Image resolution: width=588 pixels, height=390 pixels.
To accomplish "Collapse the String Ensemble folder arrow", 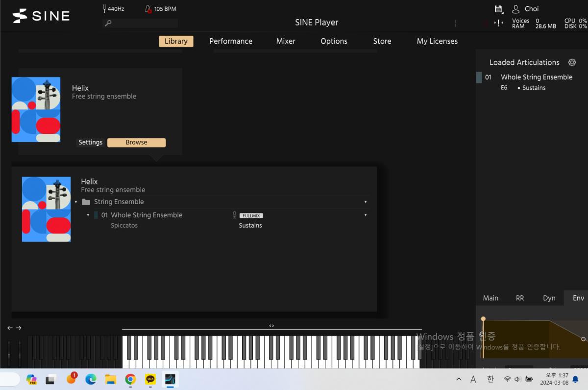I will (x=76, y=202).
